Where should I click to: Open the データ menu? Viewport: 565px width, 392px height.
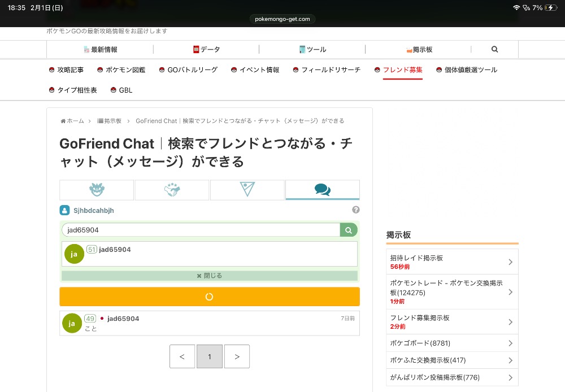(x=206, y=50)
